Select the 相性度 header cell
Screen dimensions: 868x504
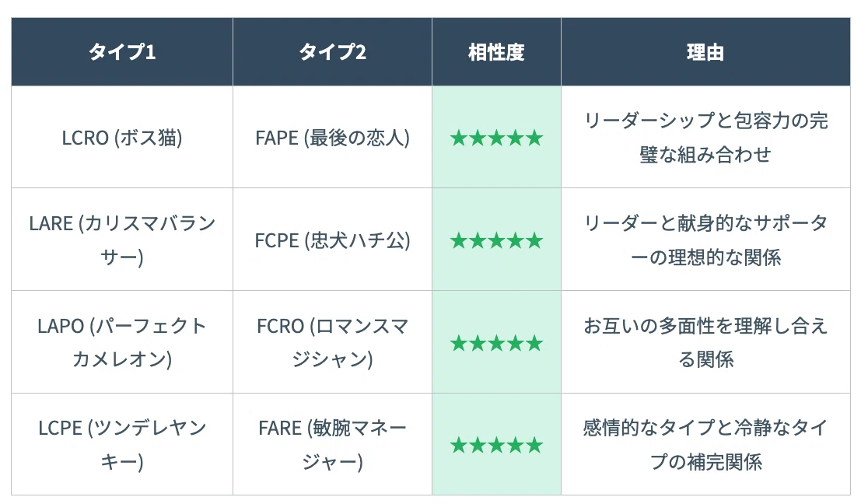click(496, 52)
